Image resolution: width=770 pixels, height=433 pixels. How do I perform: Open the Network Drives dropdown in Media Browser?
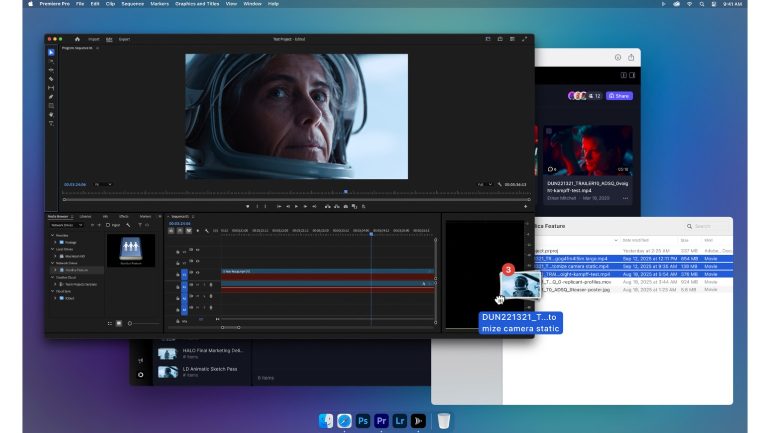coord(68,225)
